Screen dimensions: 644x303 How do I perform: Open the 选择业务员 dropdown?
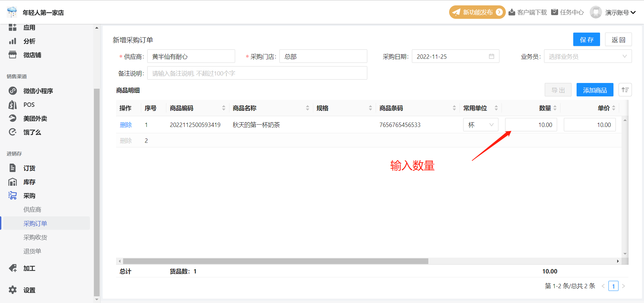588,56
